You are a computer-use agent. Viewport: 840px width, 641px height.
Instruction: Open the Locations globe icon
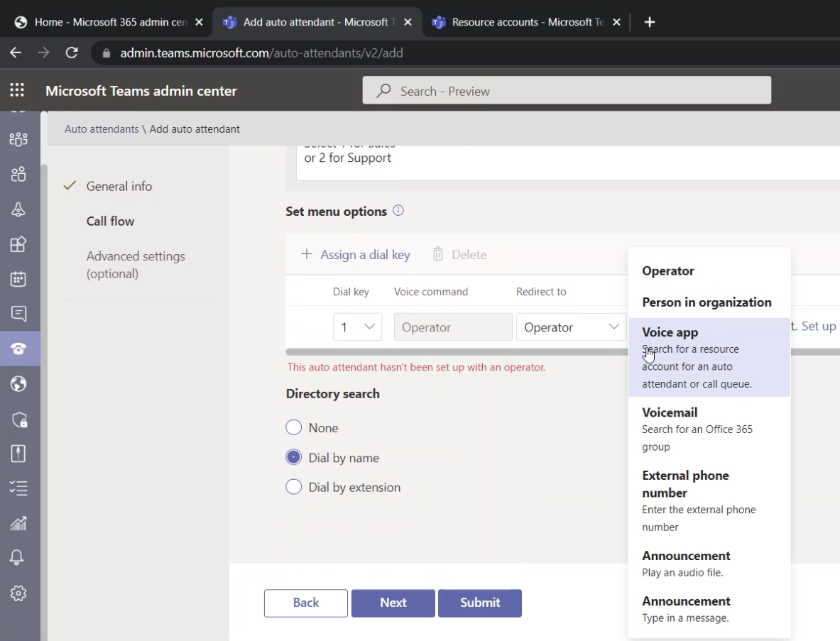pyautogui.click(x=20, y=384)
